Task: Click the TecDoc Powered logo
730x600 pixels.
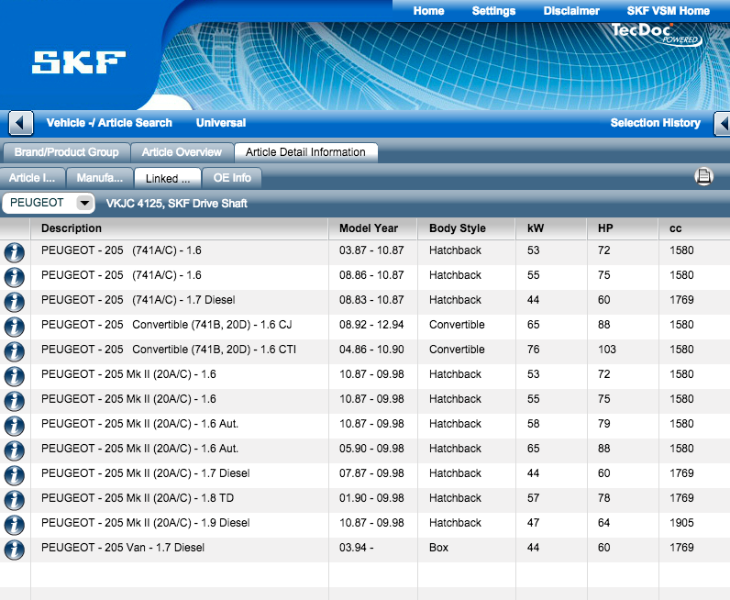Action: click(656, 34)
